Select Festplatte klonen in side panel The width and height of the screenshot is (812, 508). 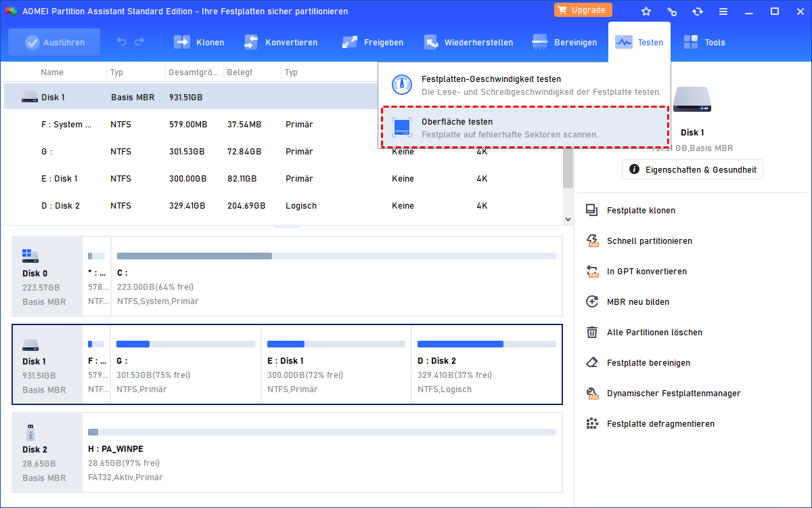(640, 211)
